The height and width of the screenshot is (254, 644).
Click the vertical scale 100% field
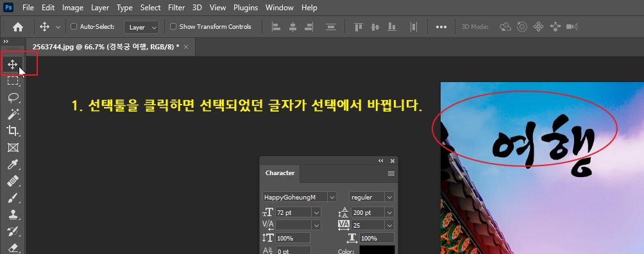coord(293,238)
